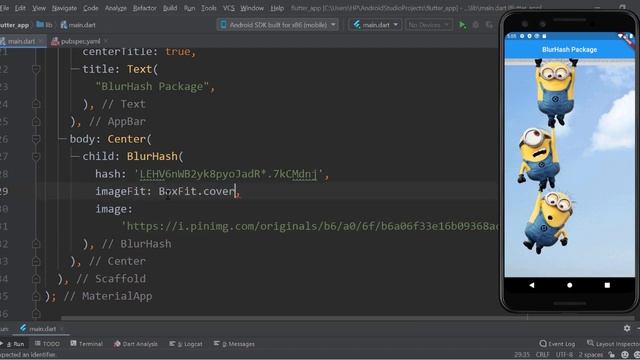Click the "BlurHash Package" string in code
Viewport: 640px width, 360px height.
152,87
